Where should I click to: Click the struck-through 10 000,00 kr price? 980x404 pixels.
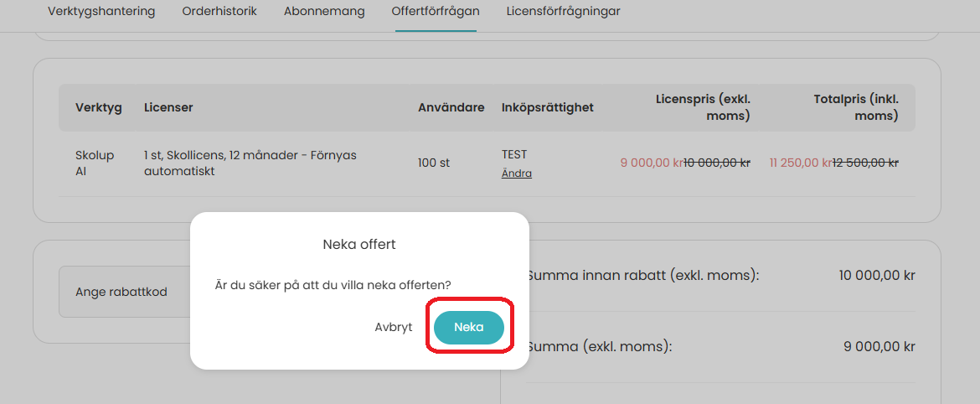tap(717, 163)
